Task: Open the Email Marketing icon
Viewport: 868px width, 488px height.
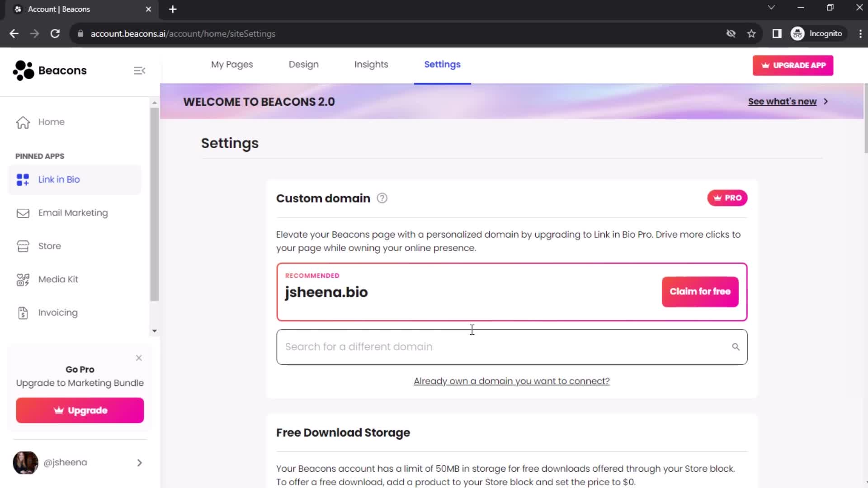Action: 22,213
